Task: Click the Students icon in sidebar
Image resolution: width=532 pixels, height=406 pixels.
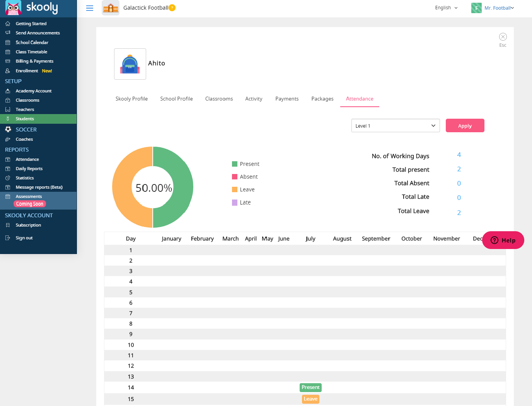Action: click(8, 119)
